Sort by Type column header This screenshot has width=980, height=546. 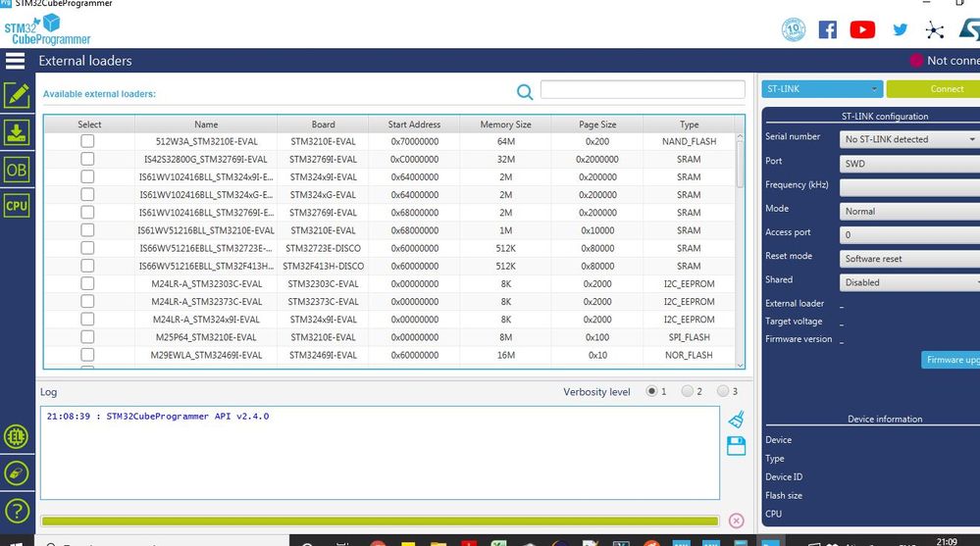coord(689,124)
